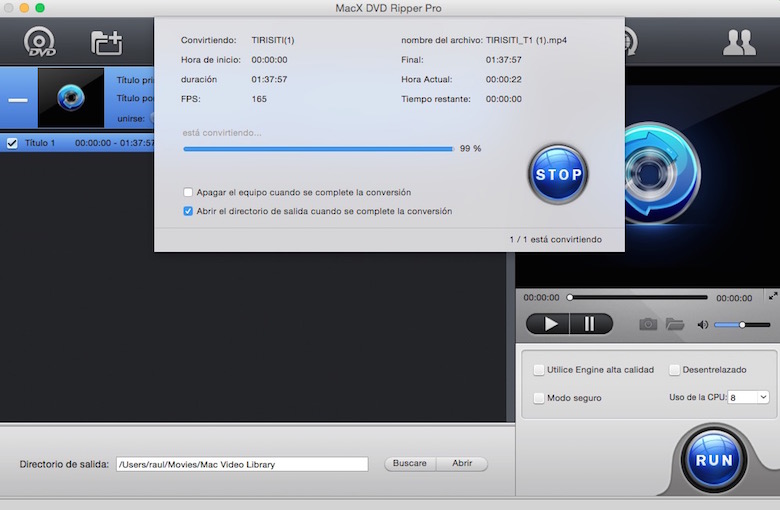
Task: Click the Abrir button
Action: pos(462,463)
